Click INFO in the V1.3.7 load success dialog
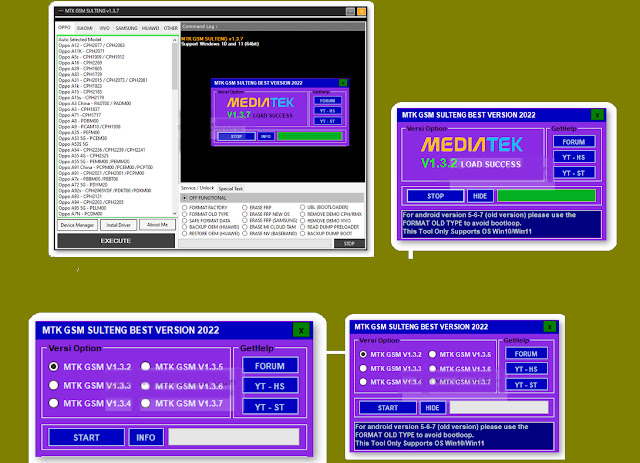 point(266,136)
